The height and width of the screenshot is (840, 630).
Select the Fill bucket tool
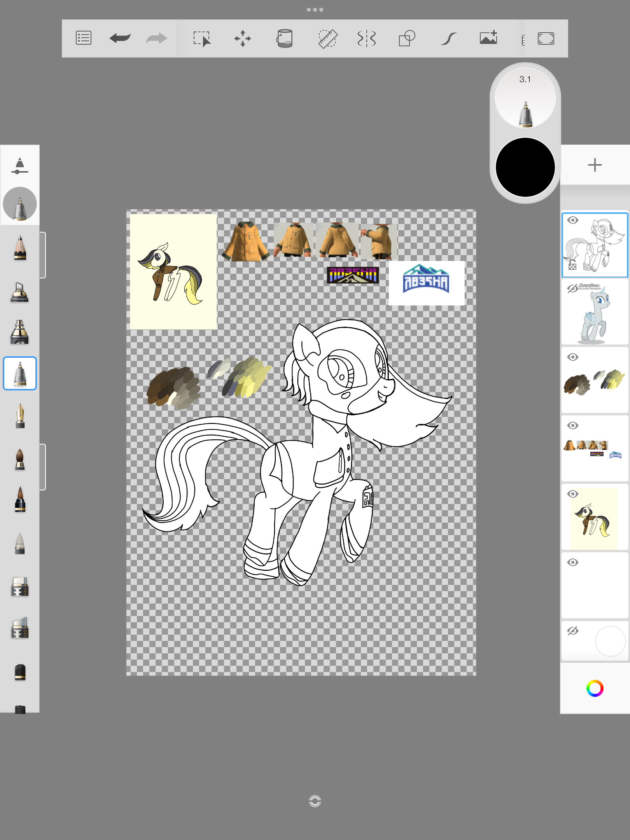tap(284, 38)
